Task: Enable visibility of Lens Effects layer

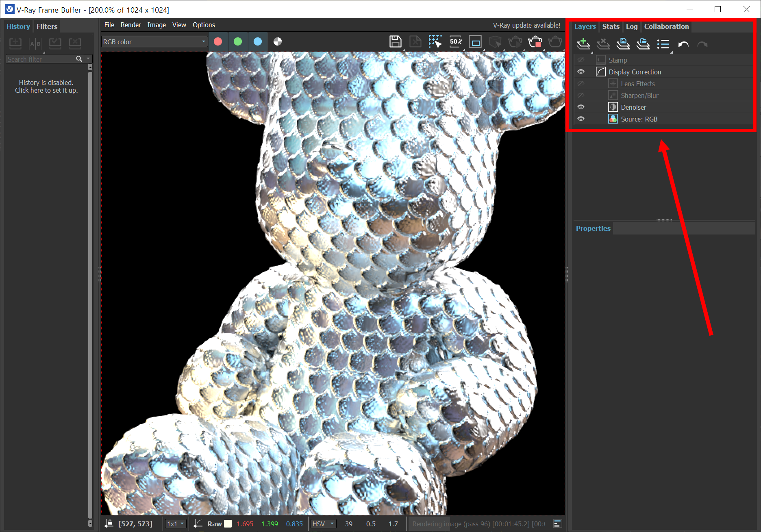Action: [x=581, y=84]
